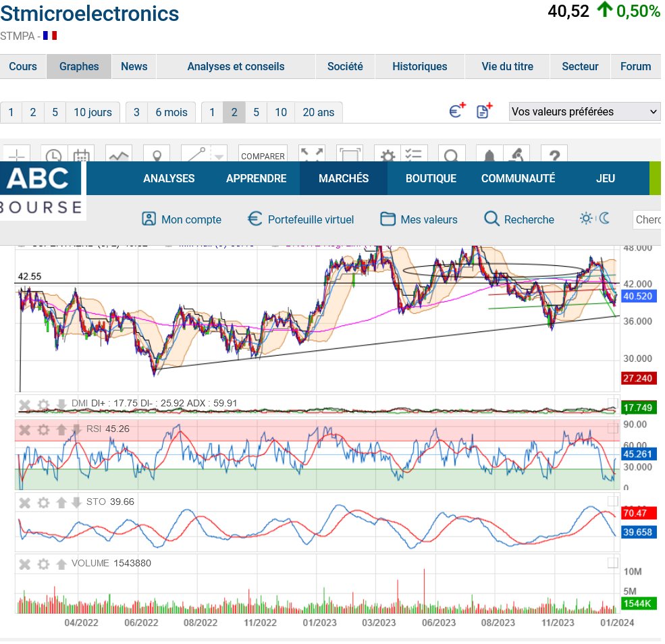Click the search input field

[x=647, y=219]
